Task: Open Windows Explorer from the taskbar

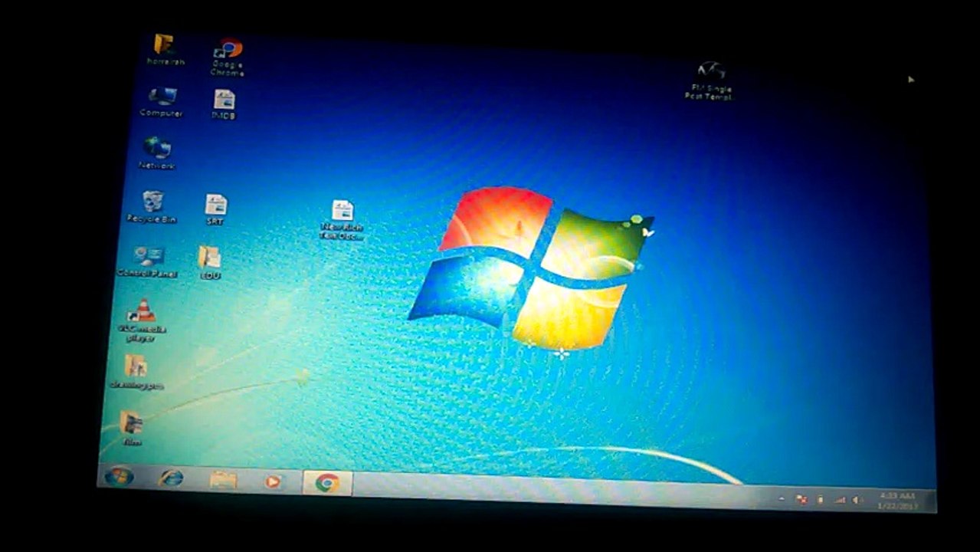Action: [x=223, y=480]
